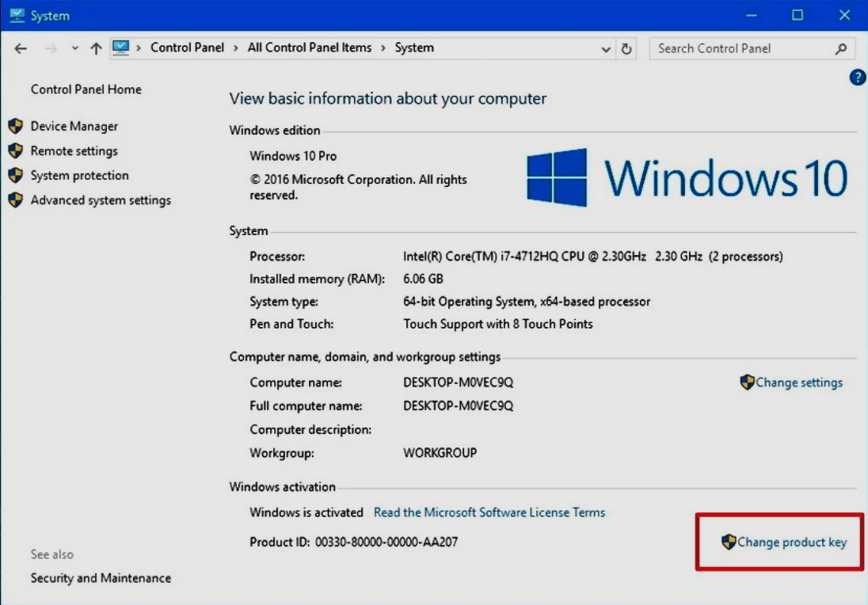Open Remote settings link
Viewport: 868px width, 605px height.
click(x=74, y=150)
